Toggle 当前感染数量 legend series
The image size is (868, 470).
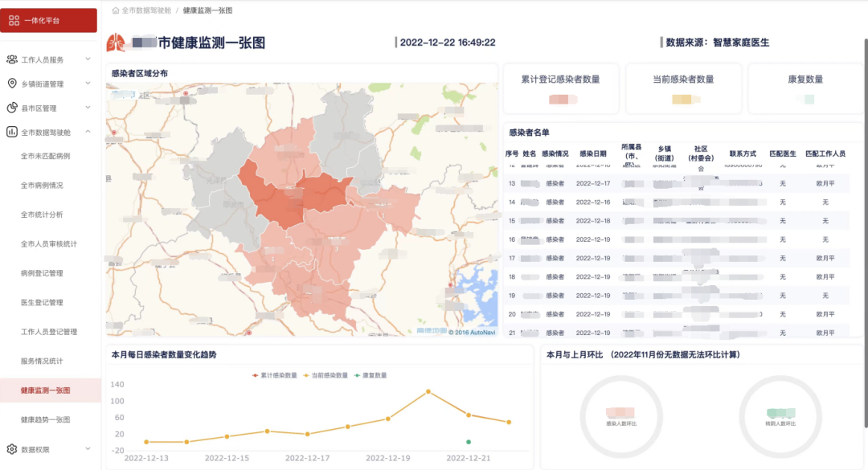pos(325,375)
